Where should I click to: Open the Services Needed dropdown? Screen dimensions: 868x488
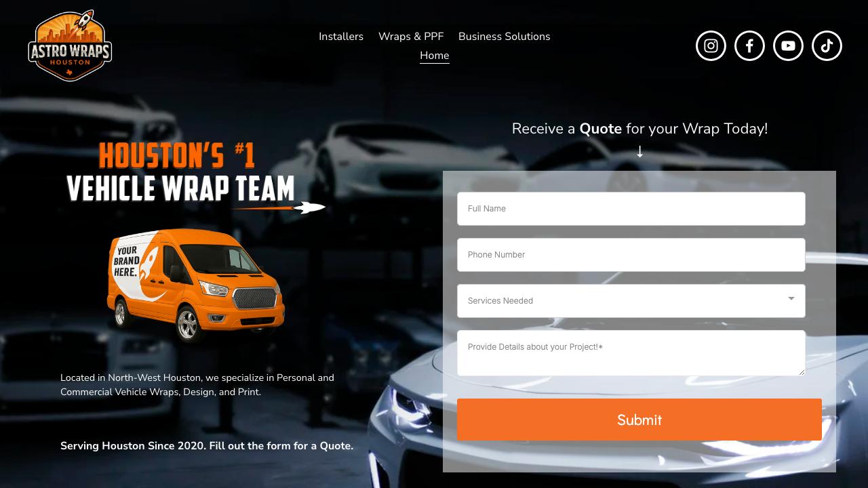pyautogui.click(x=631, y=300)
